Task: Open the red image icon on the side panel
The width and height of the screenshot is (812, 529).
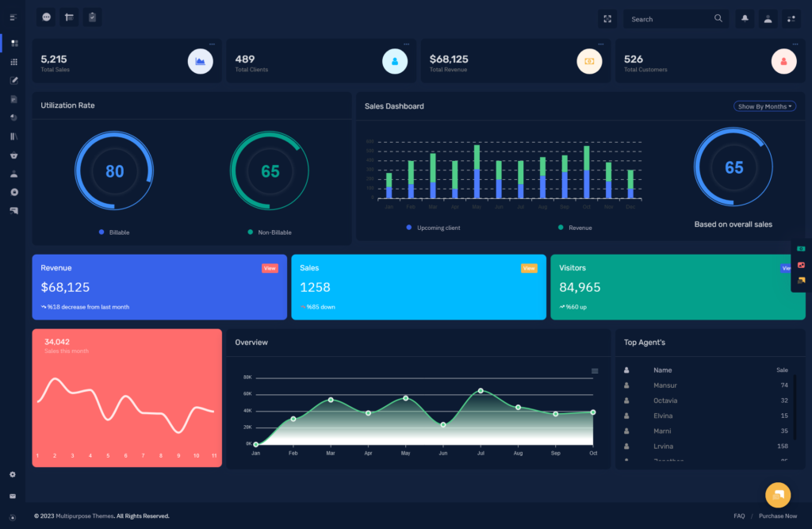Action: [801, 265]
